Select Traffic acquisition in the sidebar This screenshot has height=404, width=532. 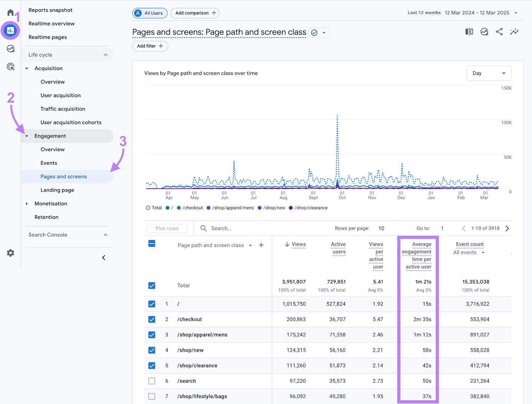click(x=63, y=109)
